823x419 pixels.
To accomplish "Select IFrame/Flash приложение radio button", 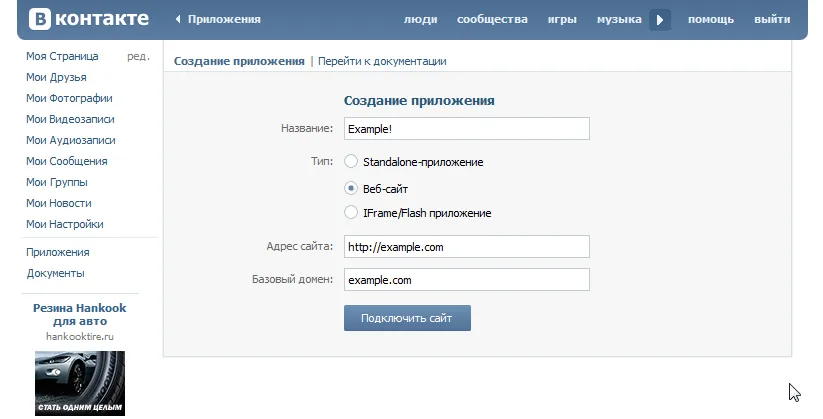I will click(x=351, y=213).
